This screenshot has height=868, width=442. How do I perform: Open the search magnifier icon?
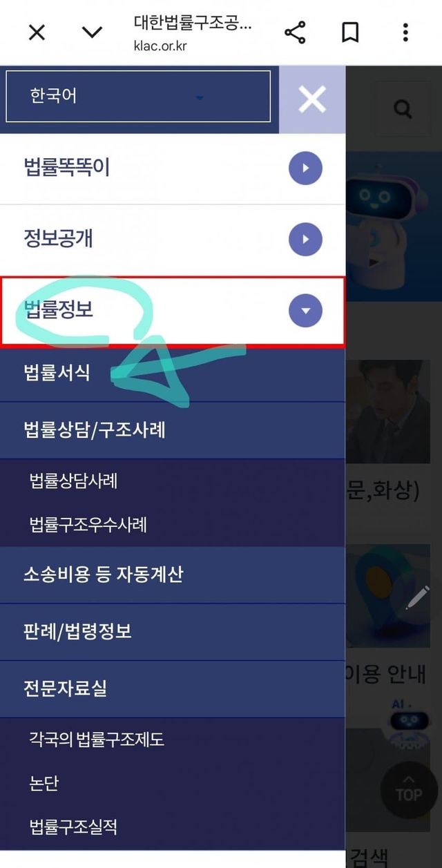[403, 108]
